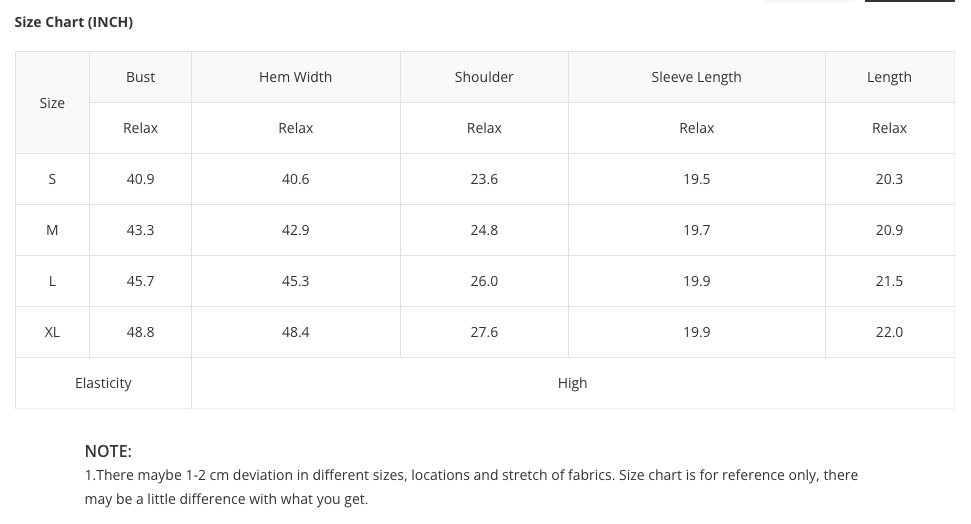971x524 pixels.
Task: Click the M size row label
Action: coord(52,230)
